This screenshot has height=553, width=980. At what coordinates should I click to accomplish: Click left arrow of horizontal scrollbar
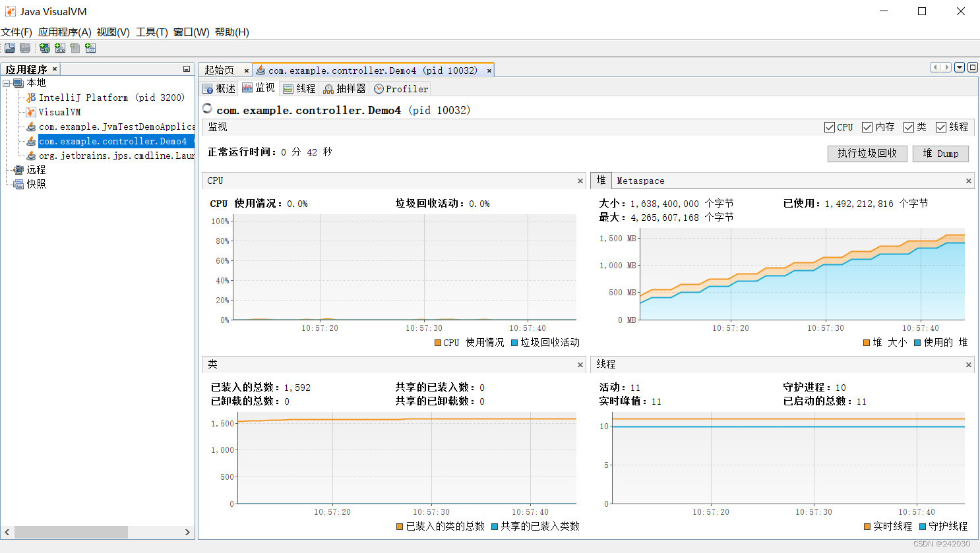7,532
